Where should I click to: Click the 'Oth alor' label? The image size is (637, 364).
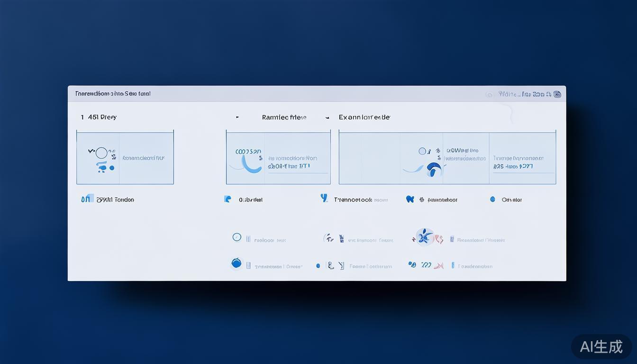click(x=512, y=200)
